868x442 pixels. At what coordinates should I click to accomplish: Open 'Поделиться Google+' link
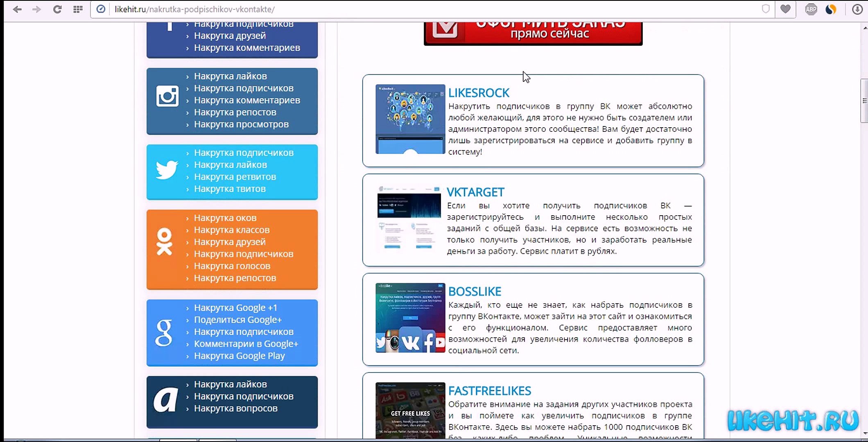pyautogui.click(x=238, y=320)
